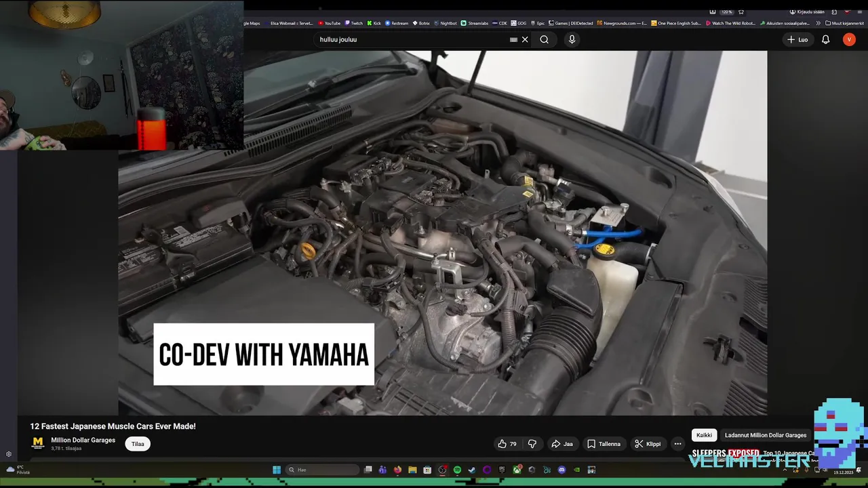Open Newgrounds.com bookmark
The width and height of the screenshot is (868, 488).
tap(622, 23)
